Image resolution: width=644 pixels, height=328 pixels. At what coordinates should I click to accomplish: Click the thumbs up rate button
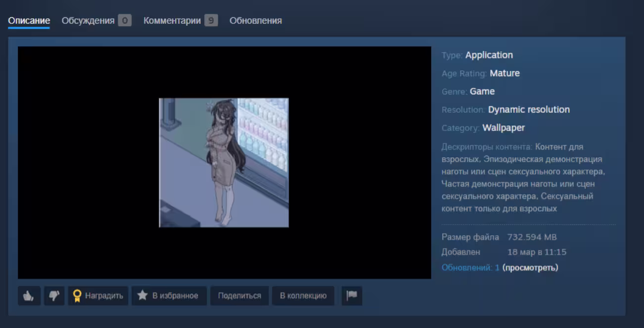(x=29, y=296)
